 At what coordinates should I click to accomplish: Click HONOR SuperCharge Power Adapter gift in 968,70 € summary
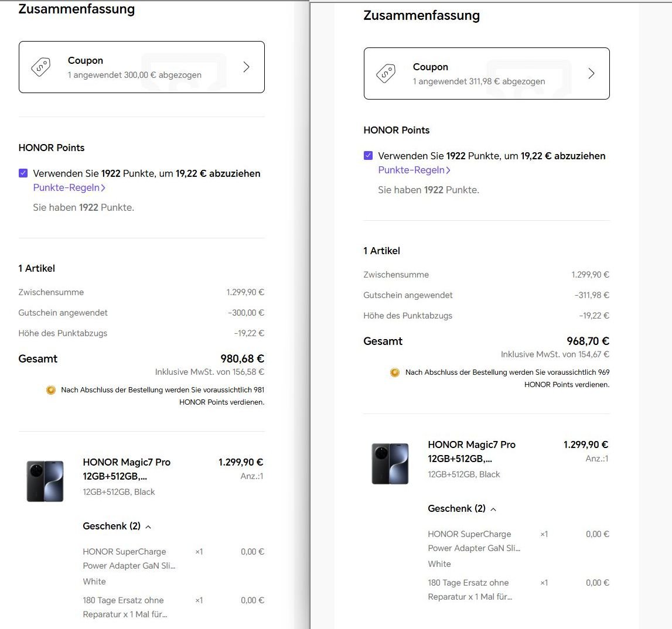[474, 541]
